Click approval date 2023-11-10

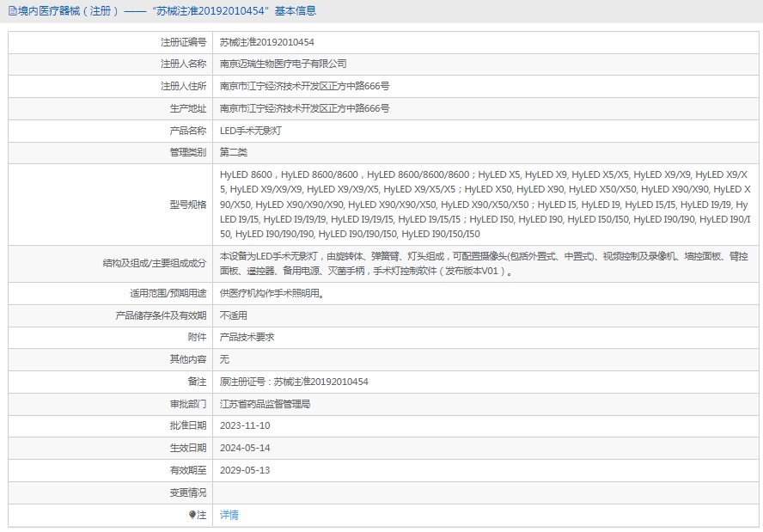click(245, 426)
